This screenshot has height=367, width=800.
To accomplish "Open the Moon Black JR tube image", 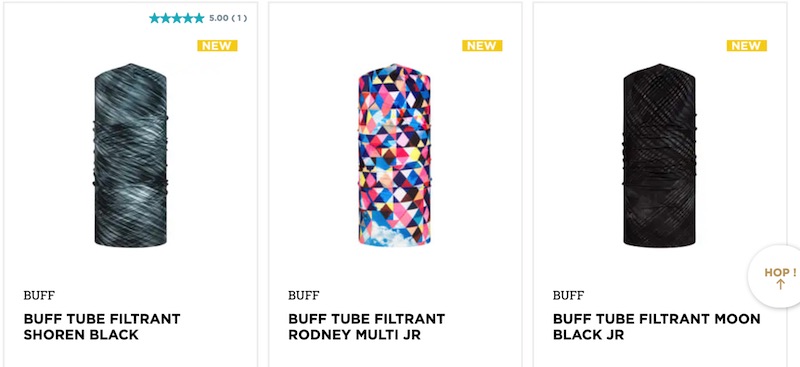I will (659, 155).
